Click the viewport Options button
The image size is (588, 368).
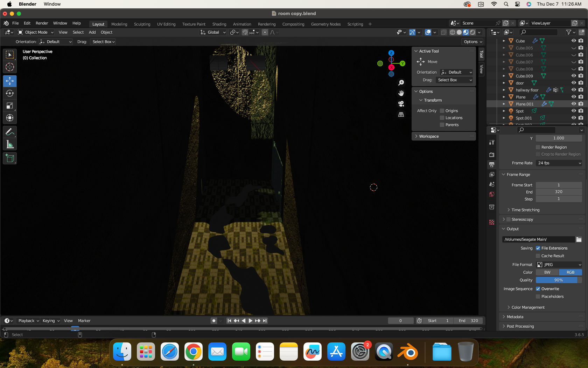coord(473,42)
